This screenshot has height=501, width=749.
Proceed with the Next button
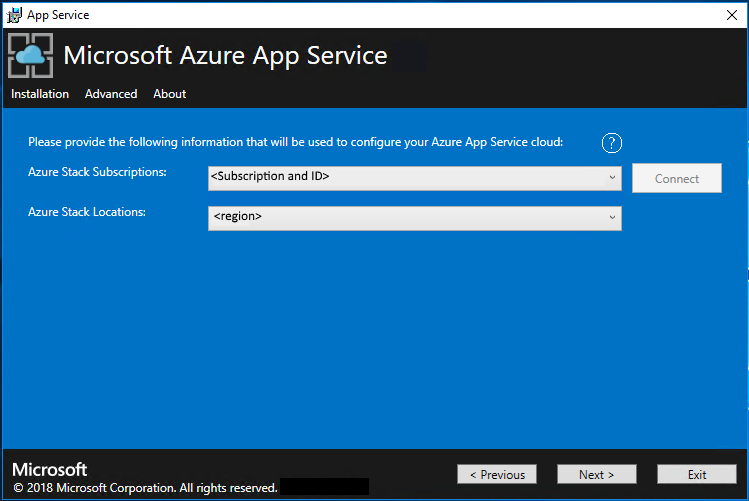coord(597,474)
